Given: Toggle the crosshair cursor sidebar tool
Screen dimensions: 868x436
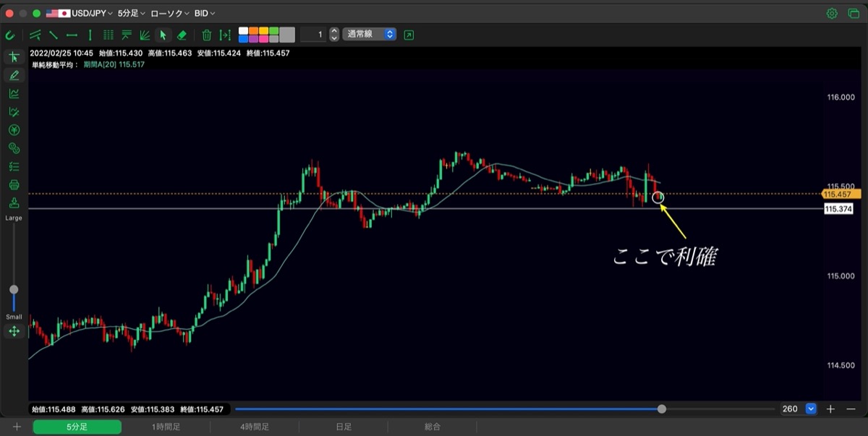Looking at the screenshot, I should (x=14, y=57).
